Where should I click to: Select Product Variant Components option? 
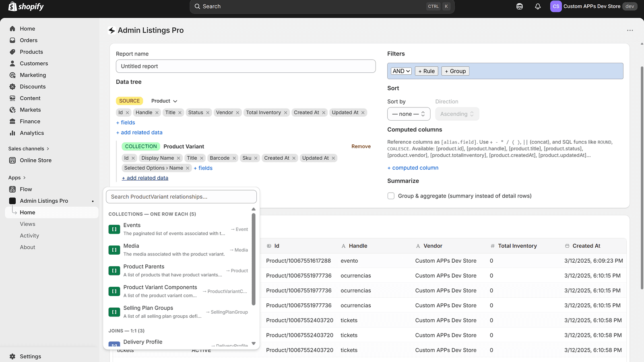(178, 291)
